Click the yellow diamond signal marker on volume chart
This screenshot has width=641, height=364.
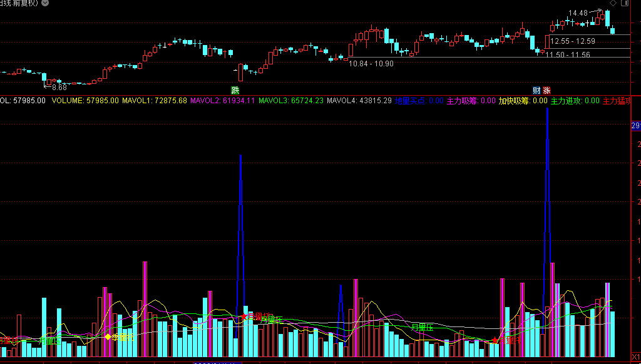tap(108, 337)
